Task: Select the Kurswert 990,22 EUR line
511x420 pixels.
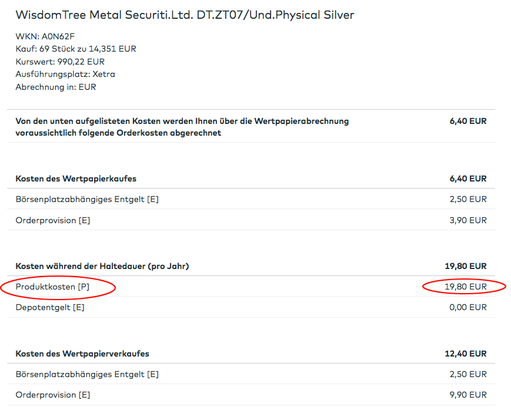Action: (x=60, y=62)
